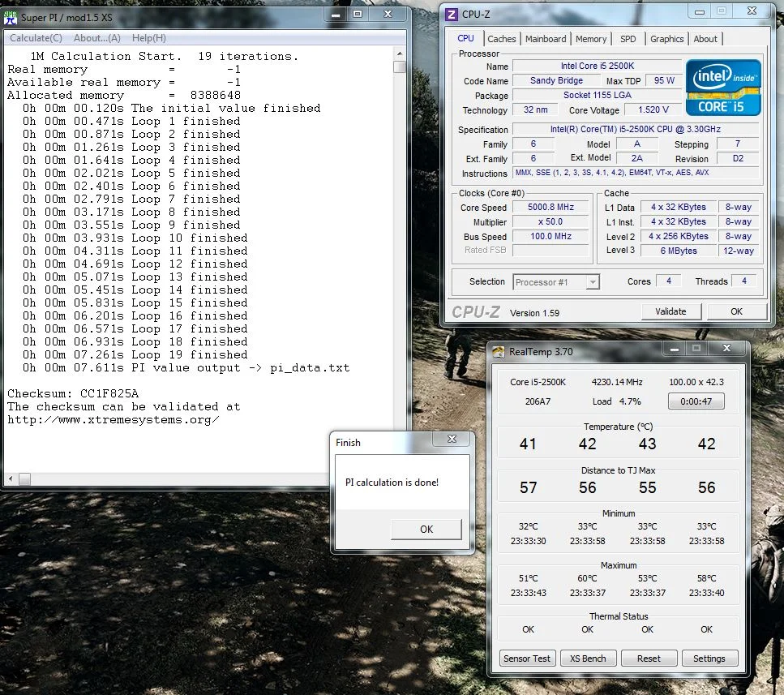Switch to the Graphics tab
This screenshot has width=784, height=695.
(x=666, y=39)
